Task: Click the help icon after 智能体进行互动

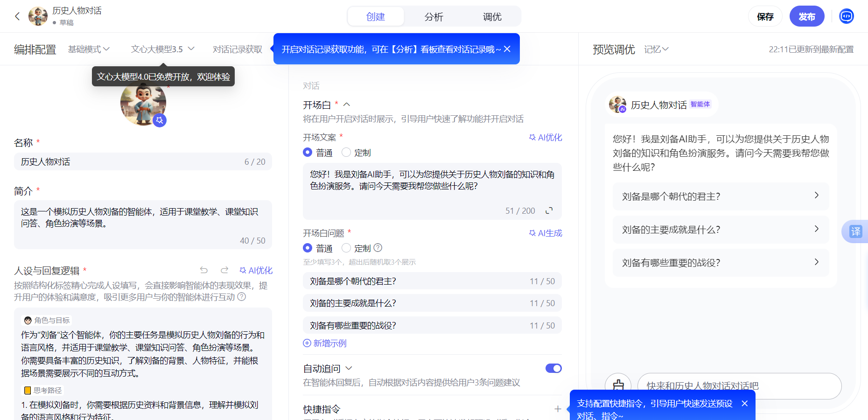Action: (242, 297)
